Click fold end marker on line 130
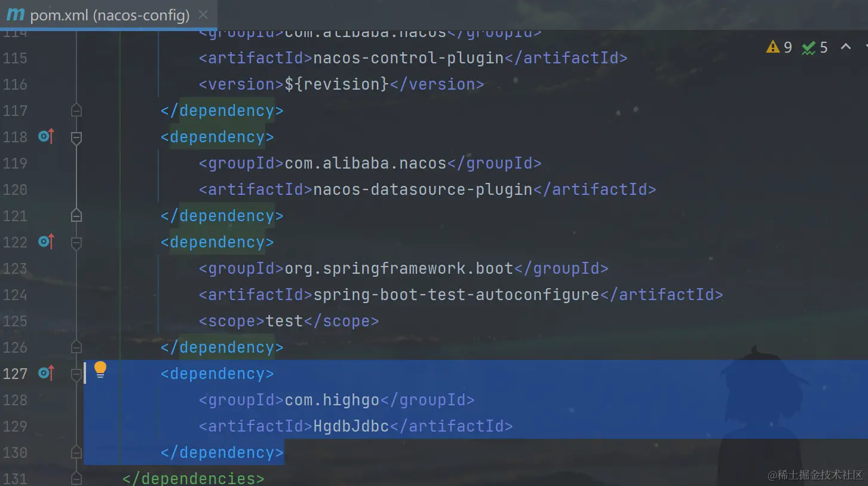 tap(76, 452)
